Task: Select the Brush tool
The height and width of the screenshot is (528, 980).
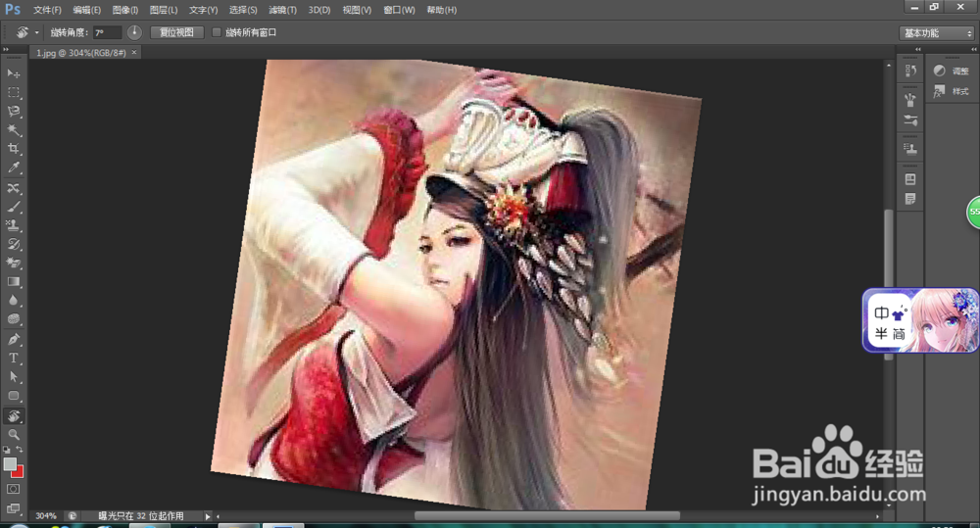Action: [13, 206]
